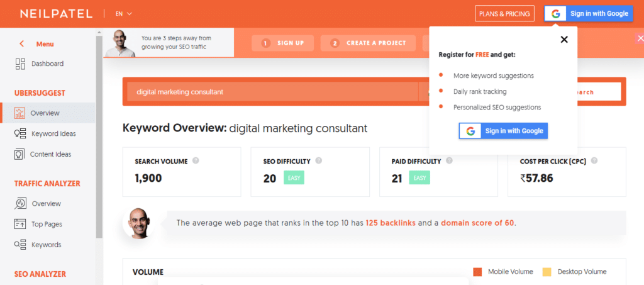Click the VOLUME chart heading
The height and width of the screenshot is (285, 644).
pyautogui.click(x=148, y=272)
